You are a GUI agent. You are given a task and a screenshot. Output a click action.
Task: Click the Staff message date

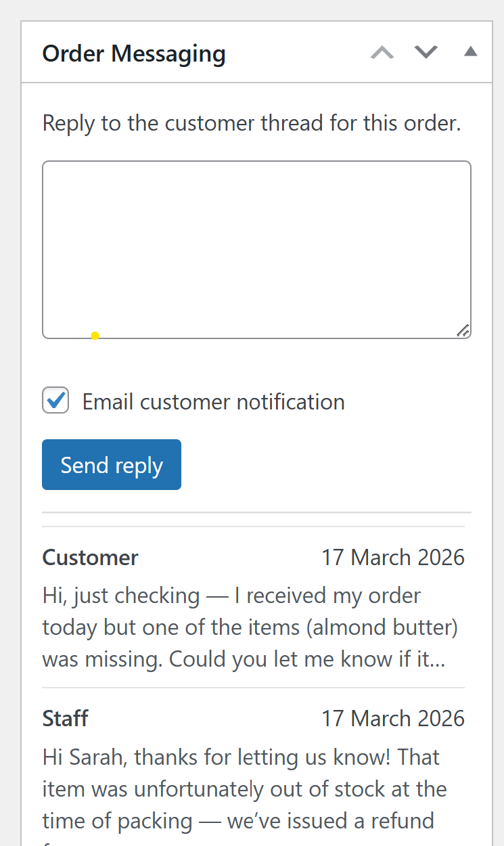pos(392,719)
